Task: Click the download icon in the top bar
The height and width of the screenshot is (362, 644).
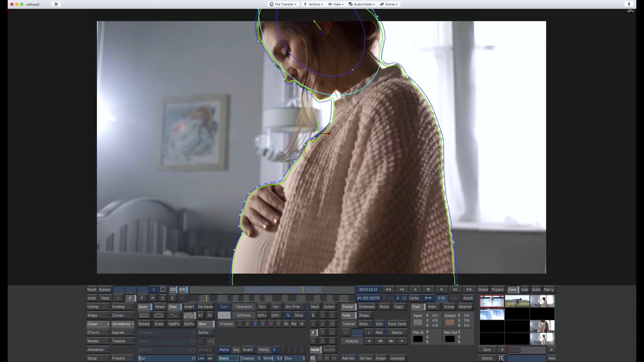Action: pos(629,4)
